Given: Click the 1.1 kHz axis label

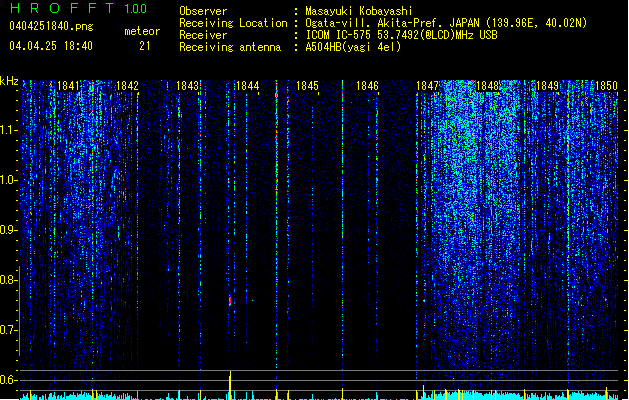Looking at the screenshot, I should (x=9, y=130).
